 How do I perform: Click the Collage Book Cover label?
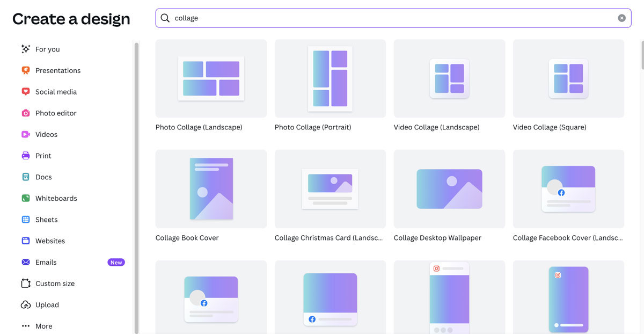click(x=187, y=238)
